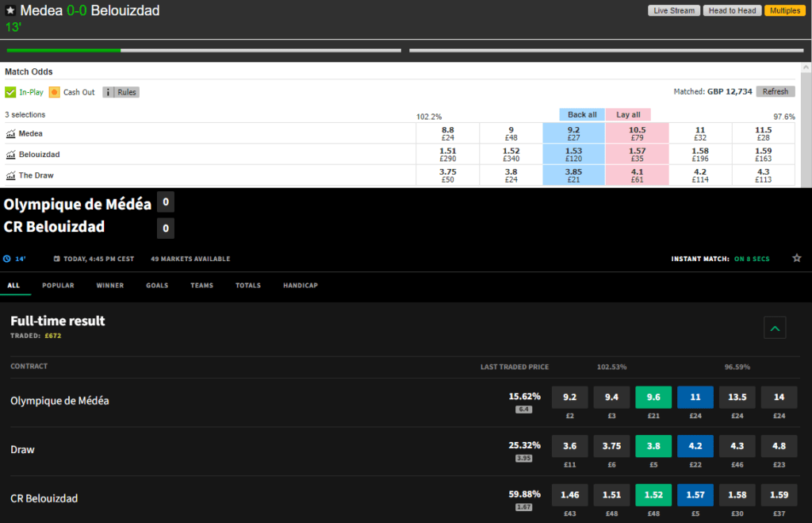
Task: Click the 15.62% last traded price
Action: pyautogui.click(x=524, y=397)
